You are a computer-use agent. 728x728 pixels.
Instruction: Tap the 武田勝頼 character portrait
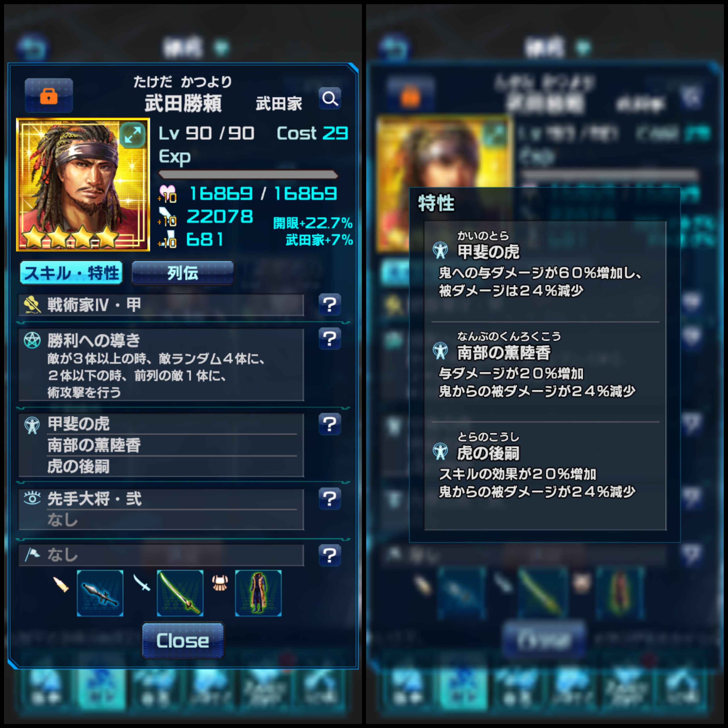coord(83,185)
